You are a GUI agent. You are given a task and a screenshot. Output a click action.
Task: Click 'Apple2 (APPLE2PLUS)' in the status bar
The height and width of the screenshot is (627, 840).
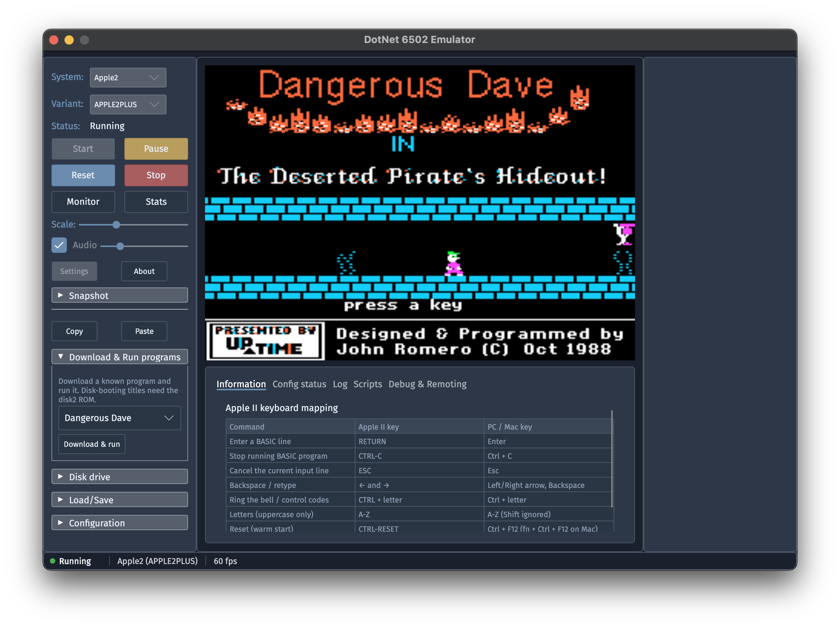pyautogui.click(x=157, y=561)
